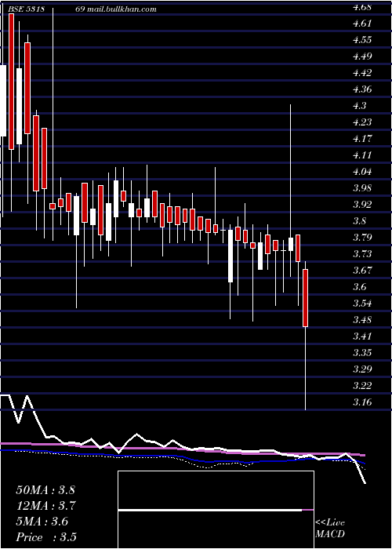Click the 12MA : 3.7 readout
Image resolution: width=392 pixels, height=549 pixels.
click(x=46, y=506)
